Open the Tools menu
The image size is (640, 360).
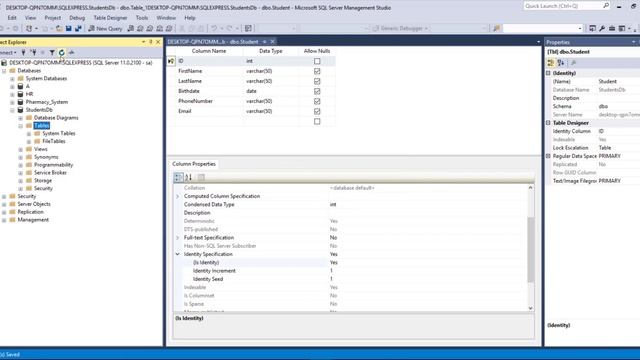142,18
